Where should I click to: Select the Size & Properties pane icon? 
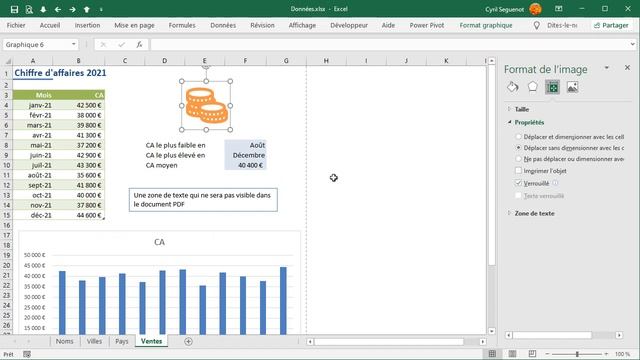point(552,87)
